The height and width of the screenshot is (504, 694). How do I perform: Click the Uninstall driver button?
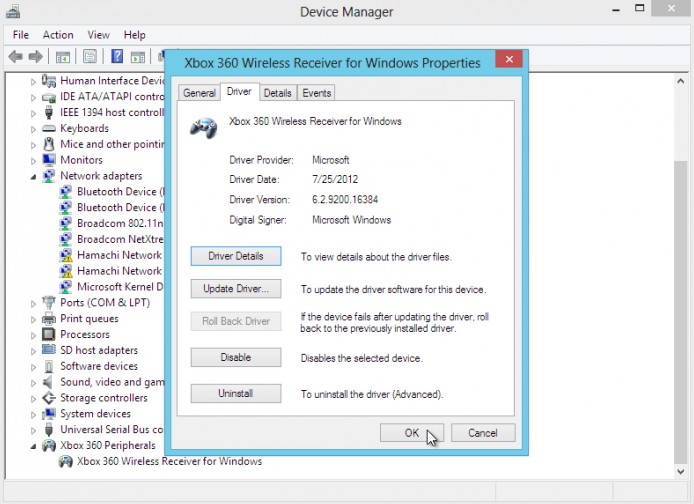coord(236,393)
